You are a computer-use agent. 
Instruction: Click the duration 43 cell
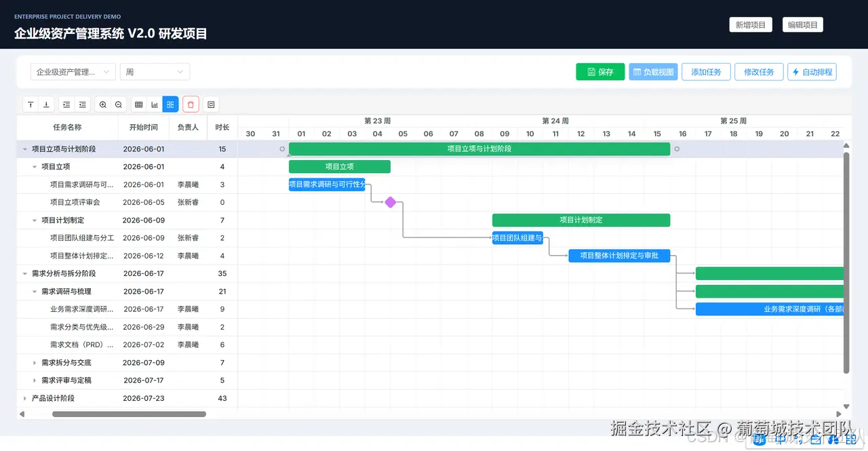point(222,399)
